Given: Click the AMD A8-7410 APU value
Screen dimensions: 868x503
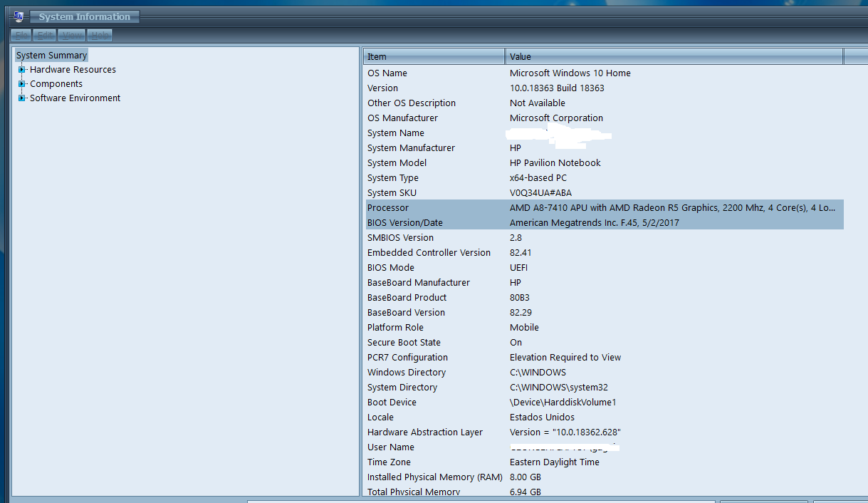Looking at the screenshot, I should point(673,208).
